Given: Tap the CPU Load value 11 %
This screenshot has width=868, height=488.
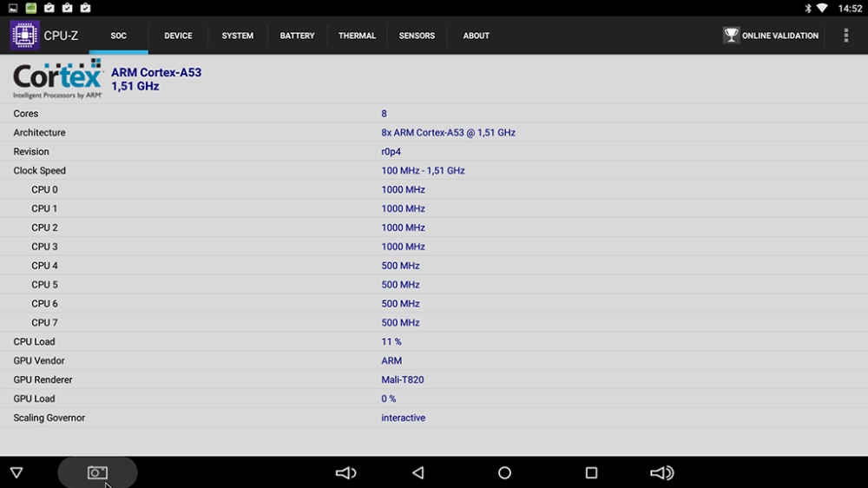Looking at the screenshot, I should point(391,342).
